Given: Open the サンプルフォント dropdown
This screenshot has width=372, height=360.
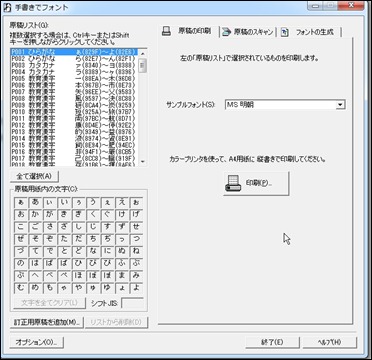Looking at the screenshot, I should (340, 105).
